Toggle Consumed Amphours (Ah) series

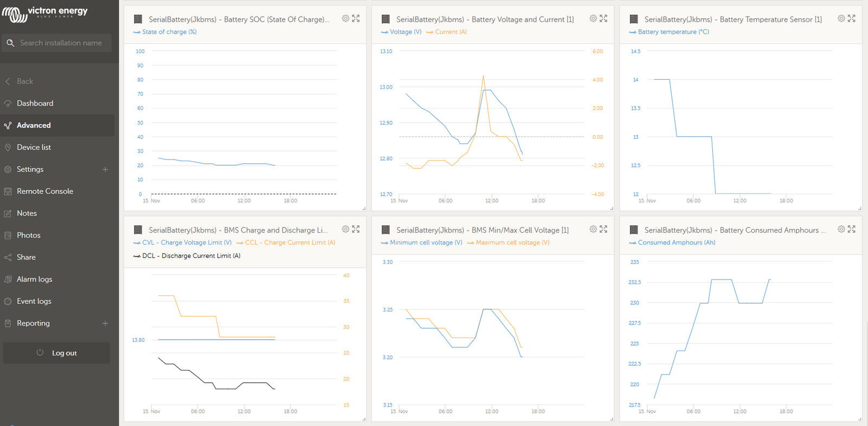(x=672, y=243)
